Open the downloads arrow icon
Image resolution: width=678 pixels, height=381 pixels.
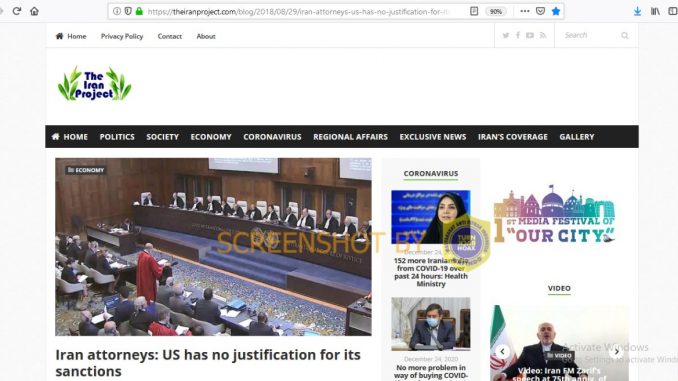click(x=637, y=12)
